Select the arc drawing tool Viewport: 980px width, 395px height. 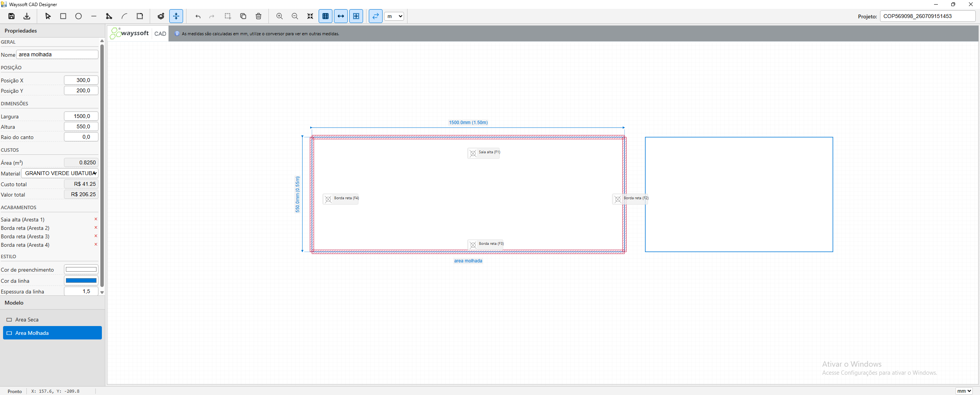124,16
